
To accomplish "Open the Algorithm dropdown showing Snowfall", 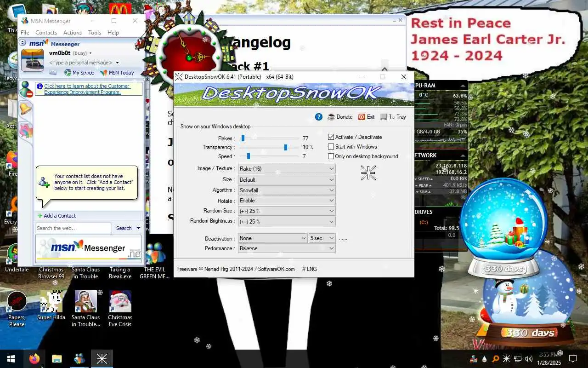I will (x=287, y=190).
